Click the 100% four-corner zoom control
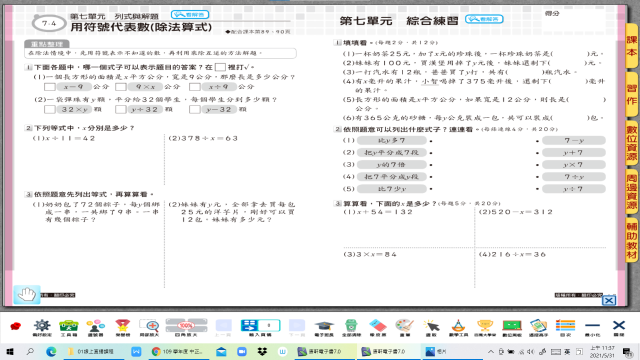The width and height of the screenshot is (640, 360). click(x=186, y=327)
